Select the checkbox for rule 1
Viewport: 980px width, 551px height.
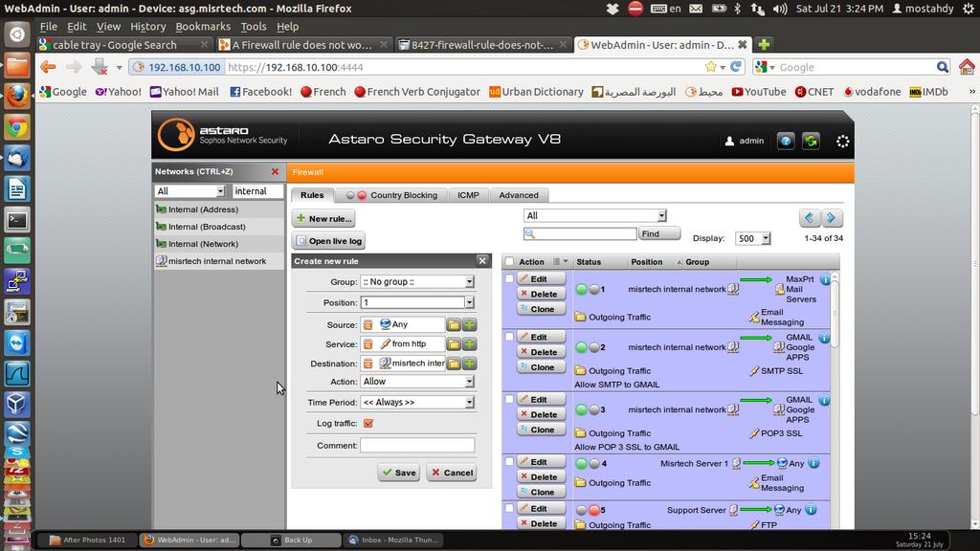tap(509, 278)
